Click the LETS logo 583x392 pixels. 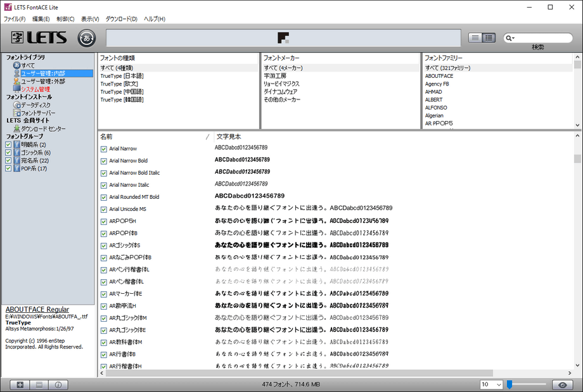[39, 37]
